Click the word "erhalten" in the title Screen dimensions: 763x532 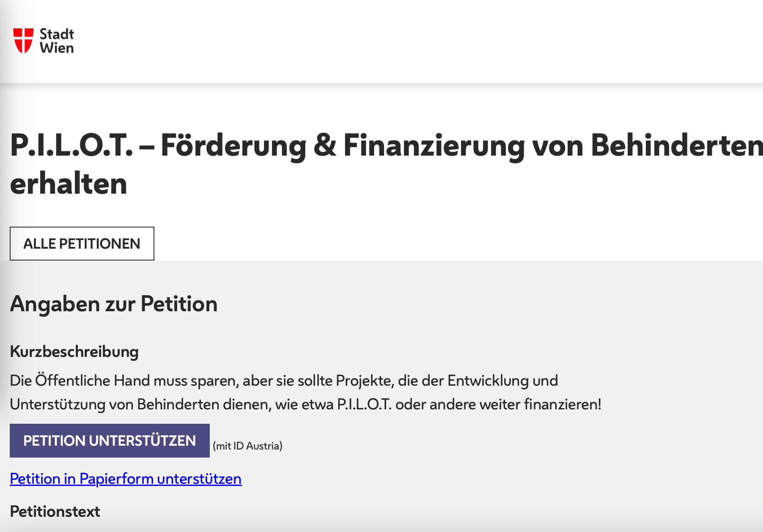tap(69, 184)
